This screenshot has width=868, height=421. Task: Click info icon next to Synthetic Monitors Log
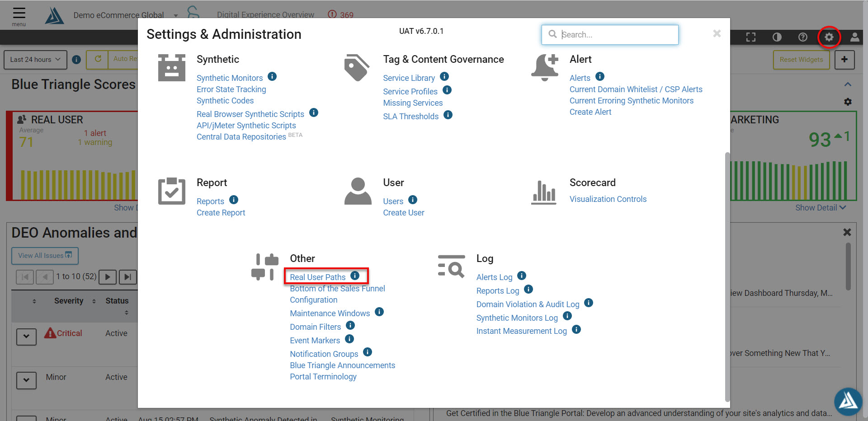(567, 316)
